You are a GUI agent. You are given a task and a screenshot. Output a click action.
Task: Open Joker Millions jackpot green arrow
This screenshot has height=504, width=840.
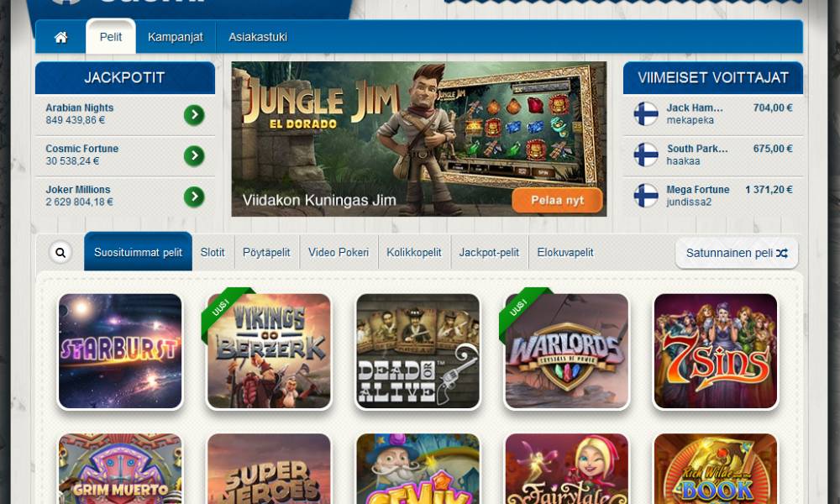click(x=194, y=197)
